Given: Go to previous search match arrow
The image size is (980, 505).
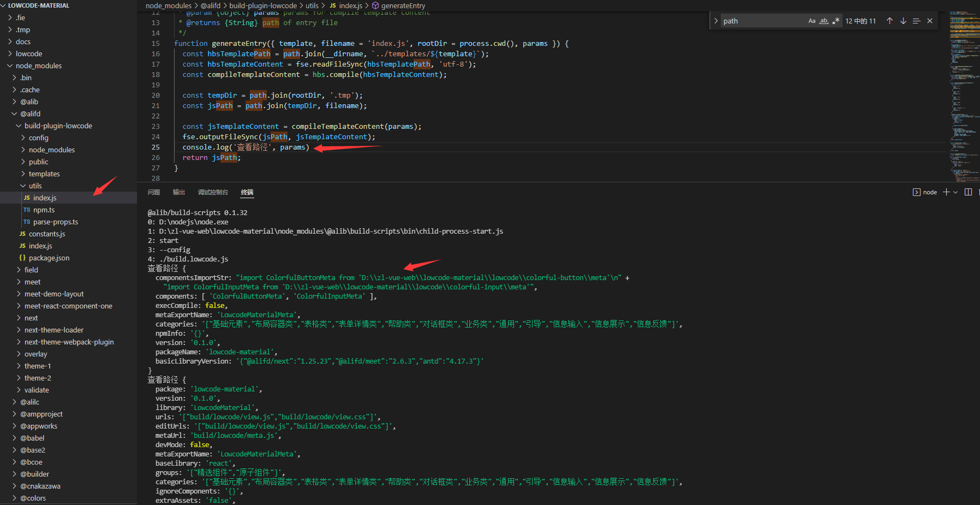Looking at the screenshot, I should (x=889, y=20).
